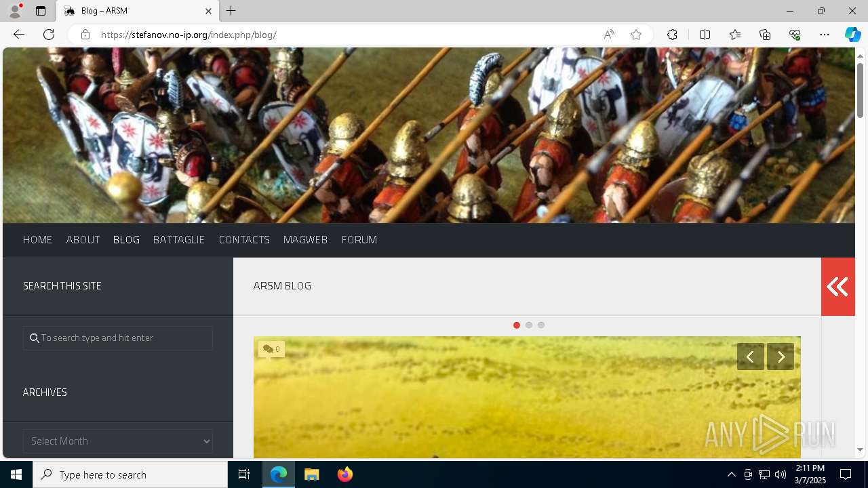Screen dimensions: 868x488
Task: Select the first slider dot
Action: tap(517, 325)
